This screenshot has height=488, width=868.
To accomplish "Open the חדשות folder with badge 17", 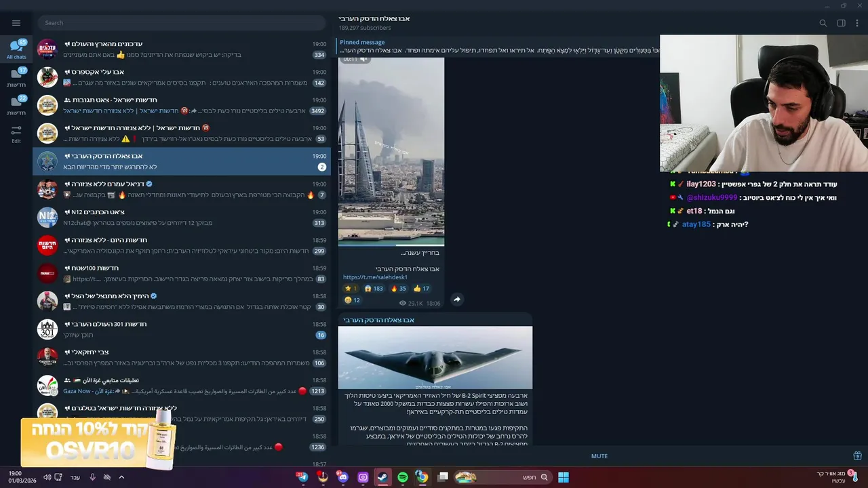I will pyautogui.click(x=16, y=77).
